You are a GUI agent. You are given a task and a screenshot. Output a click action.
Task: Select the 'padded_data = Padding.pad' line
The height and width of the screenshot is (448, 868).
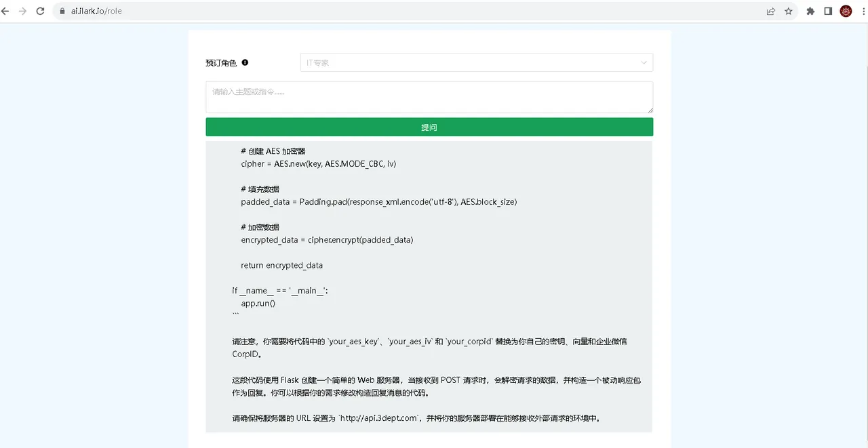coord(379,202)
